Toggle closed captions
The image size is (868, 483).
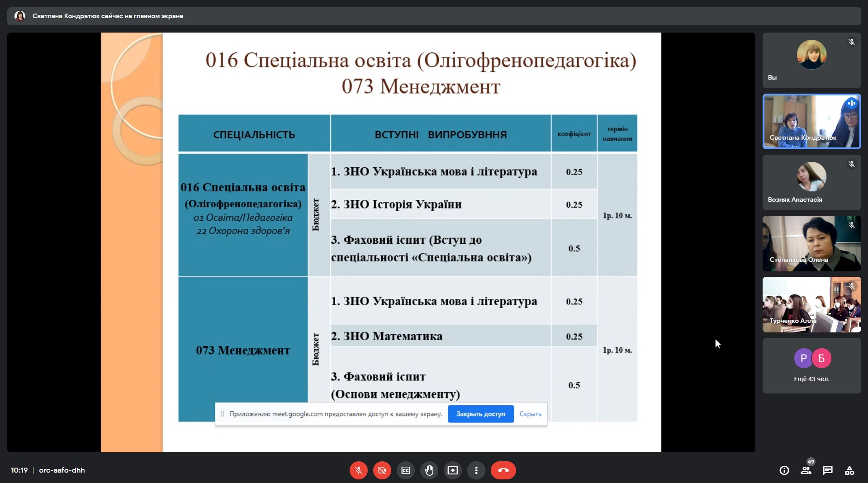406,470
